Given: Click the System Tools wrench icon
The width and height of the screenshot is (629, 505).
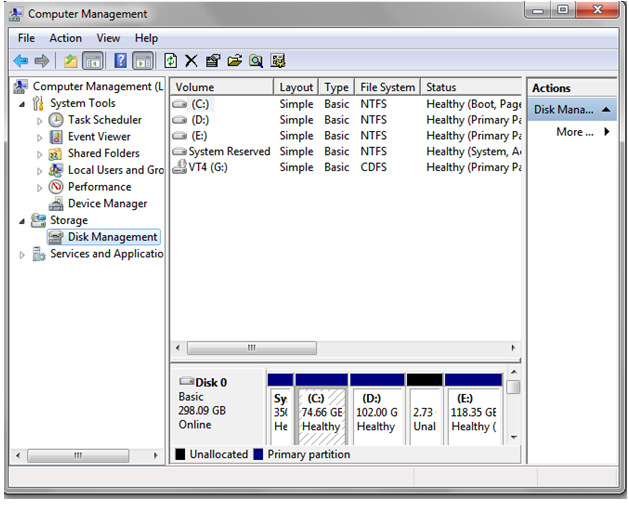Looking at the screenshot, I should [x=38, y=103].
